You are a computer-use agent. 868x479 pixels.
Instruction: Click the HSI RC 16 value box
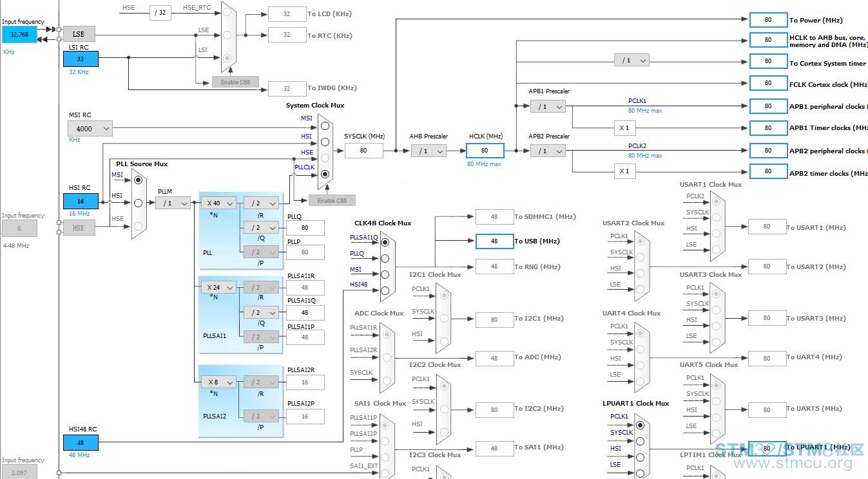81,201
